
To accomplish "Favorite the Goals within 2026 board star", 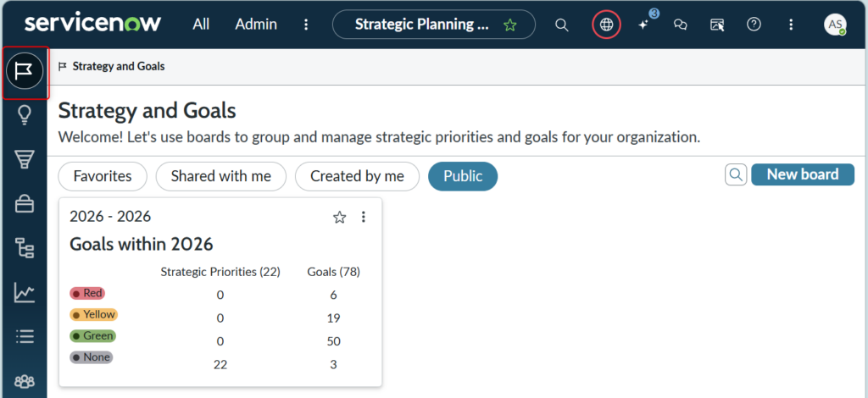I will pos(339,218).
